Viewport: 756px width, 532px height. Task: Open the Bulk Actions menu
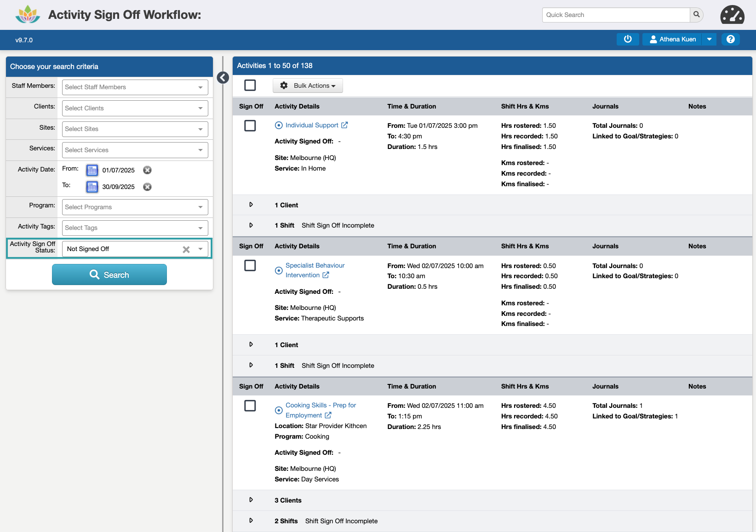[308, 86]
